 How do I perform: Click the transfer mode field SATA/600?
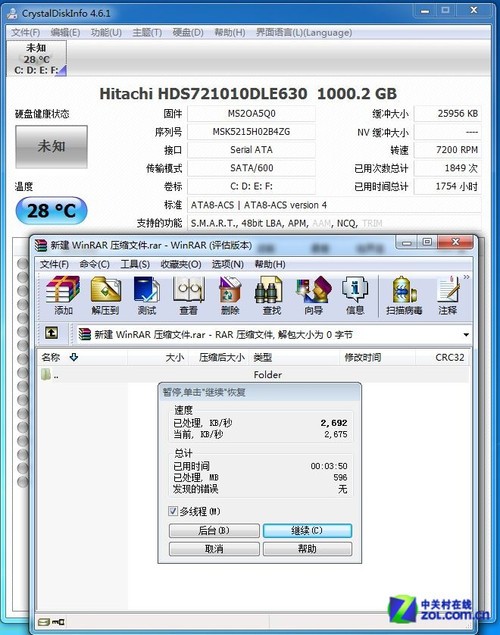click(251, 168)
